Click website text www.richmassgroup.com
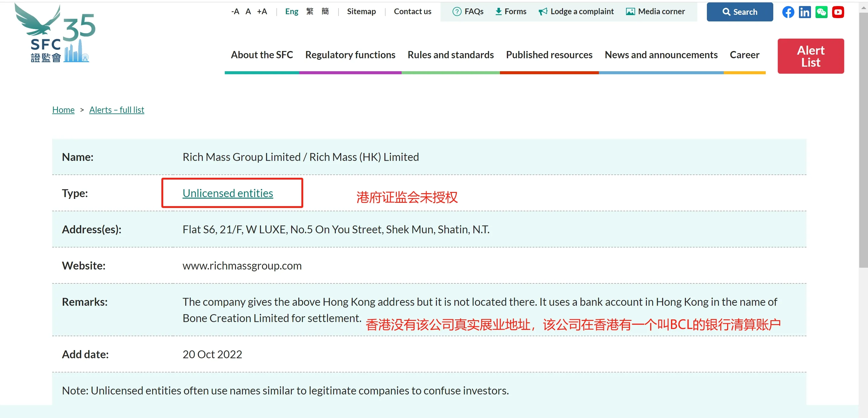868x418 pixels. pyautogui.click(x=242, y=266)
